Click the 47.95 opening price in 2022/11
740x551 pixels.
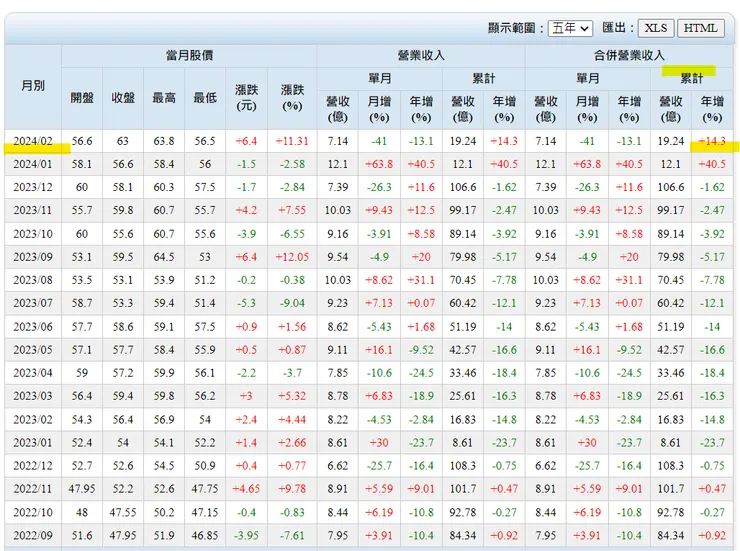tap(82, 489)
